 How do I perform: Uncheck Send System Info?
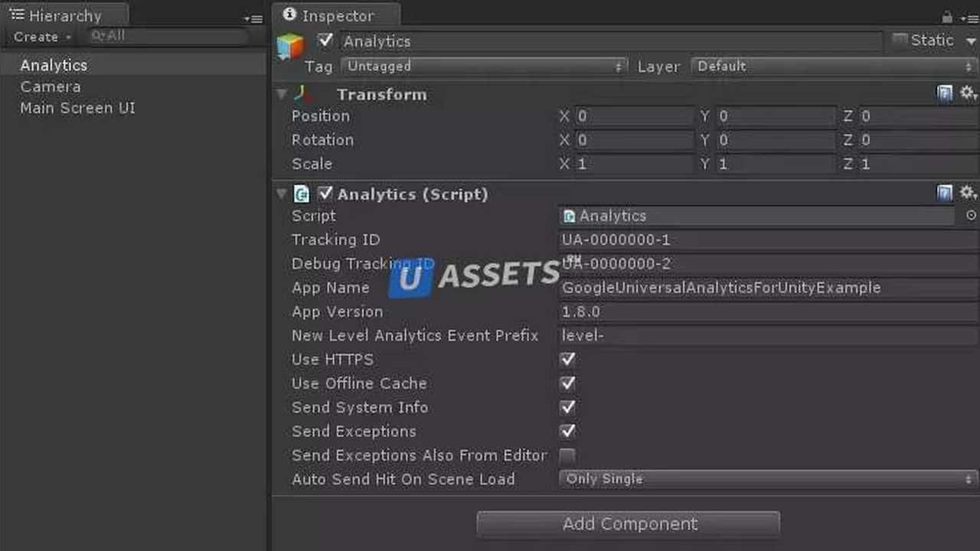pyautogui.click(x=567, y=407)
